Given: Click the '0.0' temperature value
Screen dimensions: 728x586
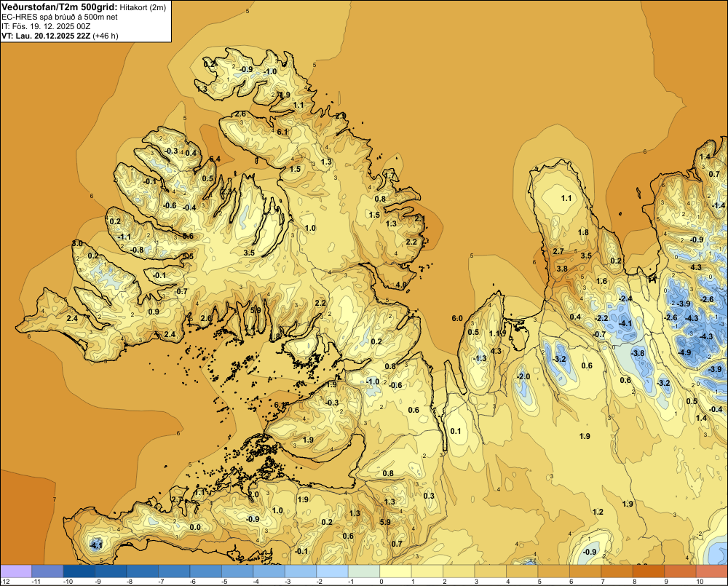Looking at the screenshot, I should click(x=195, y=527).
